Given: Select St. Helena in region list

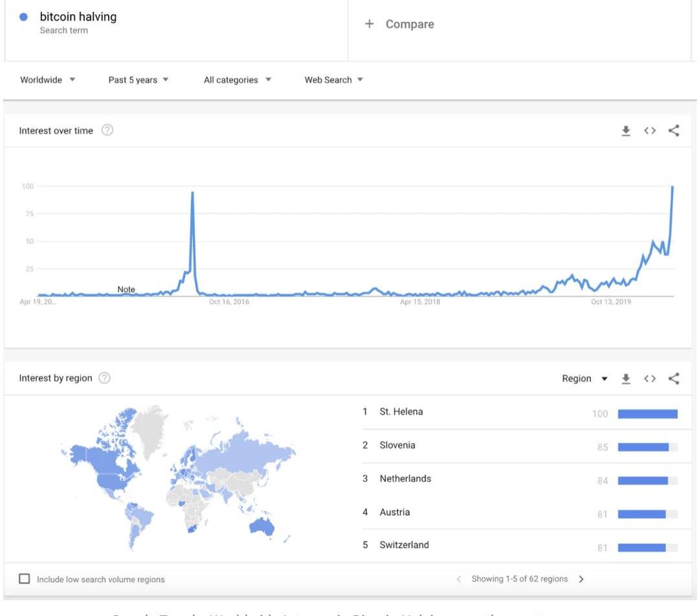Looking at the screenshot, I should (x=401, y=412).
